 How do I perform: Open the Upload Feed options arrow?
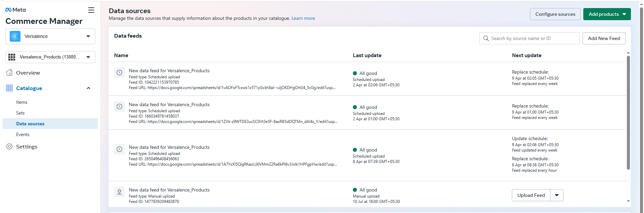coord(557,195)
